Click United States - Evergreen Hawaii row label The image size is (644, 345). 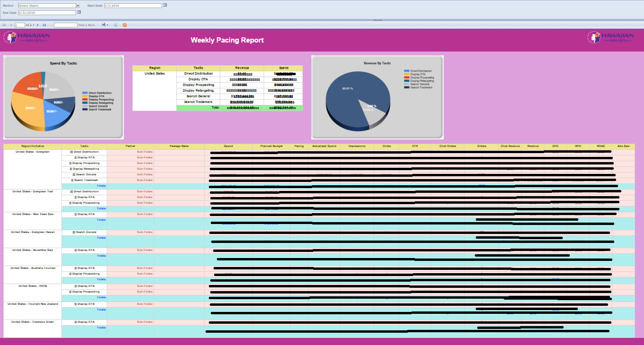pyautogui.click(x=33, y=233)
